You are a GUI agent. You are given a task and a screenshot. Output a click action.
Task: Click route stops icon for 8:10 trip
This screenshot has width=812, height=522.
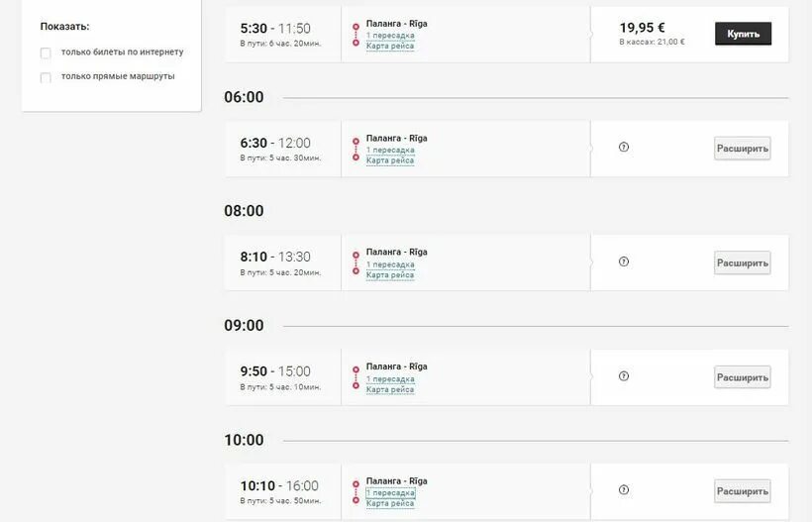355,262
